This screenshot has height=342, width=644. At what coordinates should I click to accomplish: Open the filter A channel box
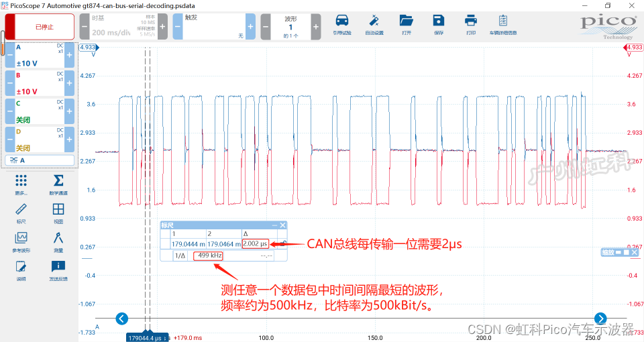click(40, 160)
